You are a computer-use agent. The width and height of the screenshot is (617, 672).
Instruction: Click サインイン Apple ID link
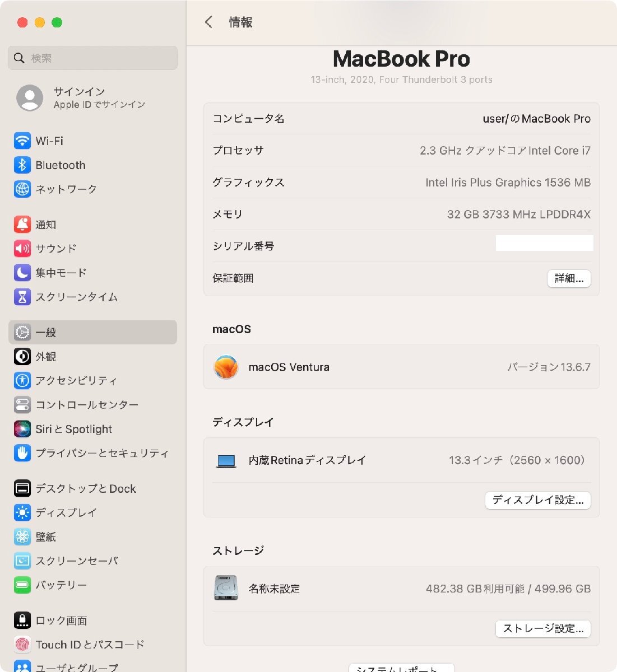click(x=99, y=98)
